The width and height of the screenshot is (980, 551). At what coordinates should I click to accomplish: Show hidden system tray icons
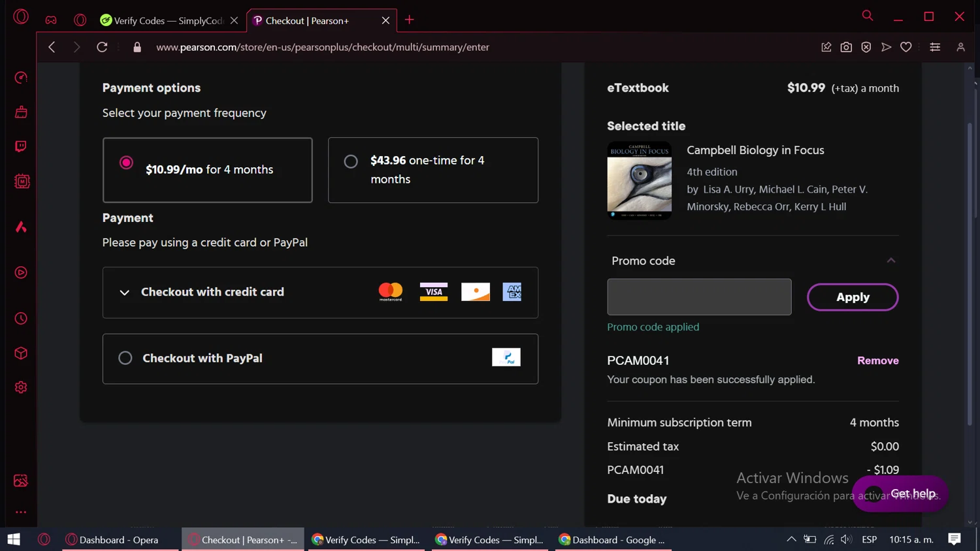click(x=791, y=539)
